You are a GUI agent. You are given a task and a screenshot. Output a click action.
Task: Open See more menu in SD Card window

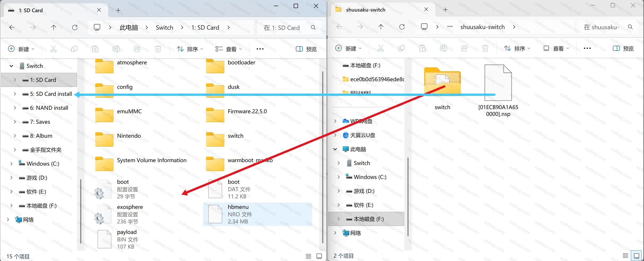(260, 49)
